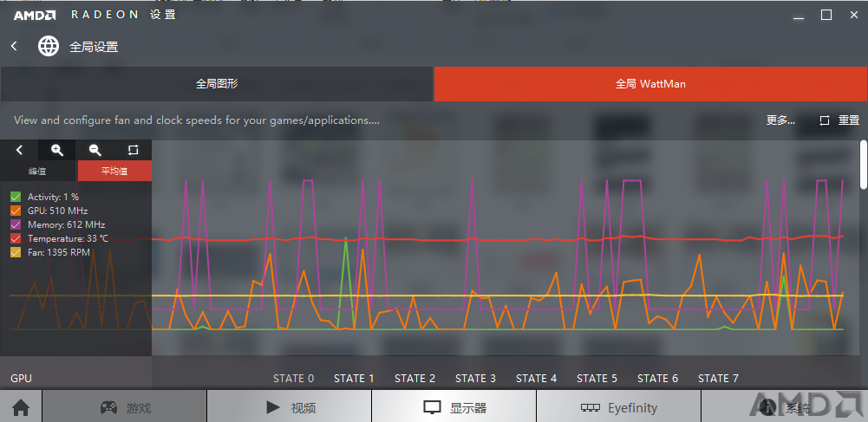This screenshot has width=868, height=422.
Task: Click the vertical scrollbar thumb
Action: 864,165
